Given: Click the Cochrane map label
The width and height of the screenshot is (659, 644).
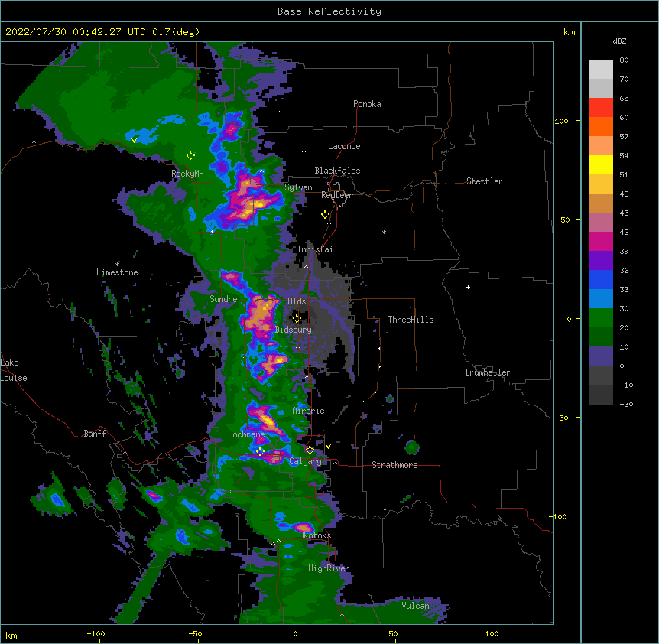Looking at the screenshot, I should tap(246, 434).
